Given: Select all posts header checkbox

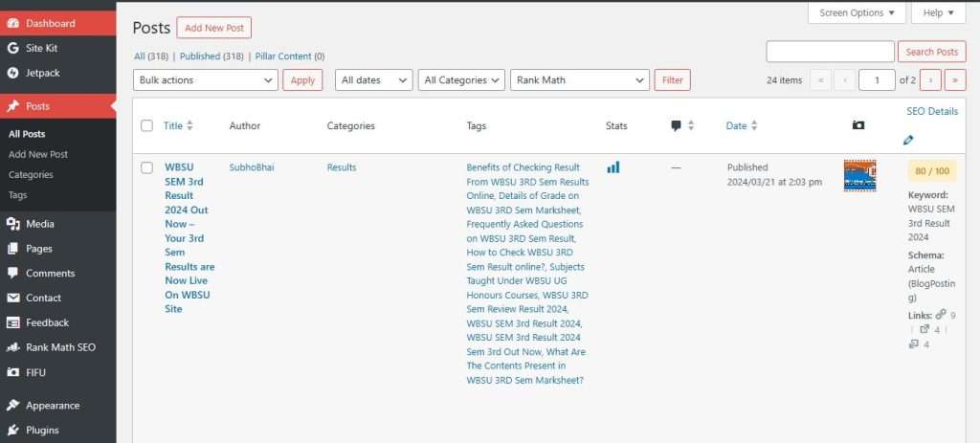Looking at the screenshot, I should pos(146,125).
